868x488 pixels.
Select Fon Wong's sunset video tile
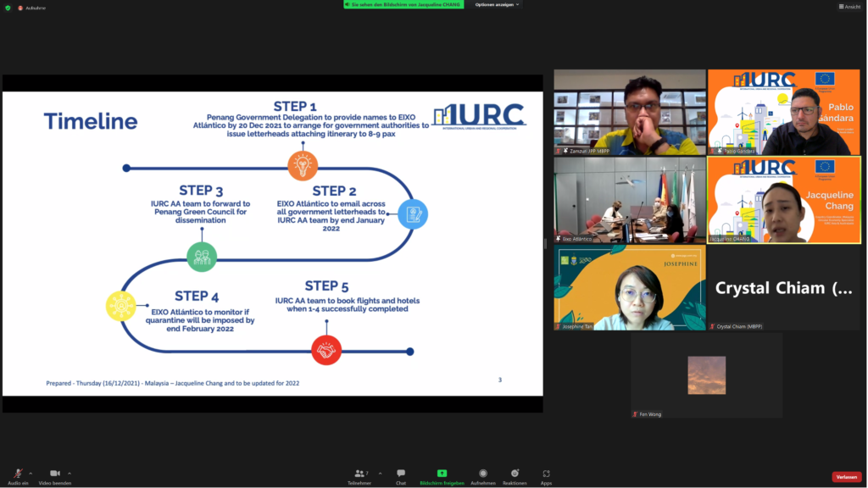pyautogui.click(x=706, y=374)
